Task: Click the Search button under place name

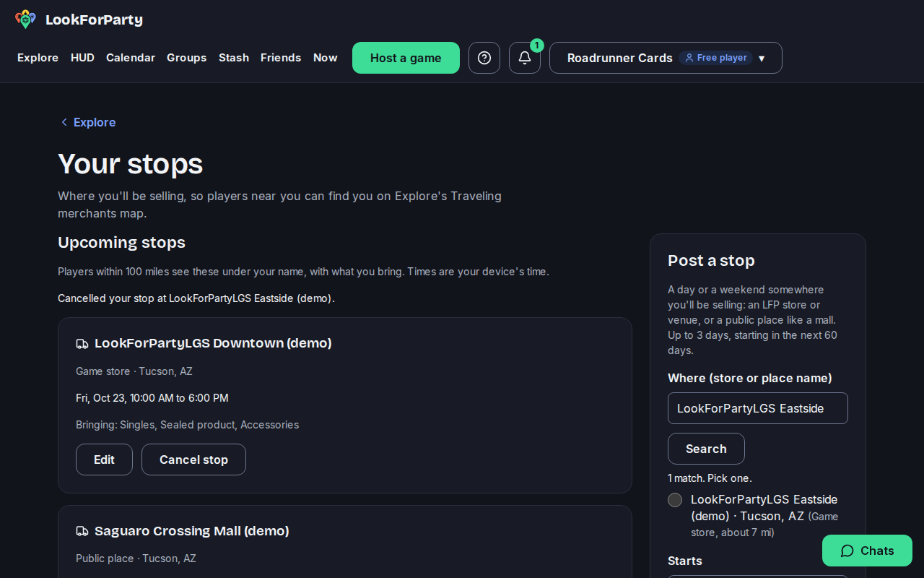Action: [706, 449]
